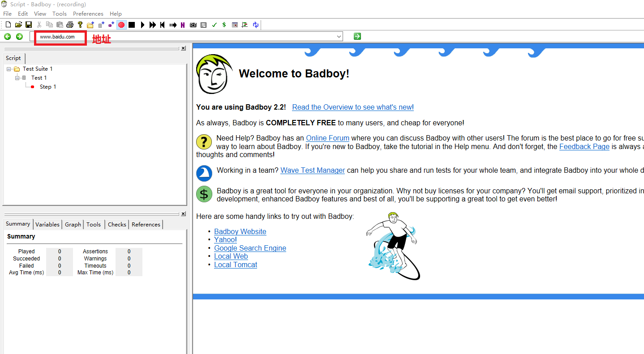Click the table grid icon in the toolbar
Screen dimensions: 644x354
coord(235,25)
